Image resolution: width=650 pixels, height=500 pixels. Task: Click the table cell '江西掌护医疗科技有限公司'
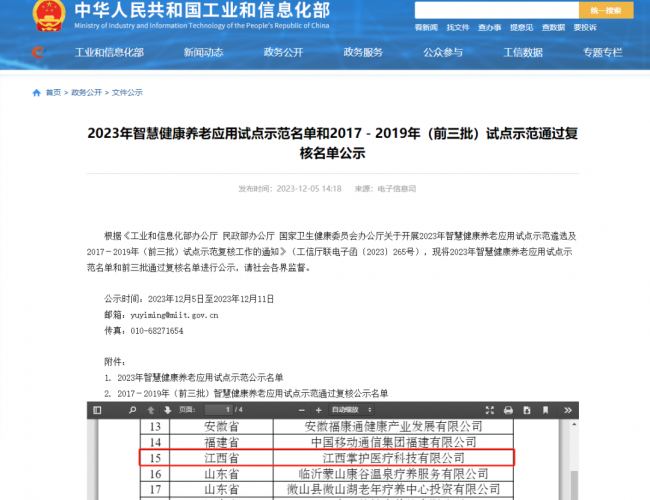coord(393,458)
